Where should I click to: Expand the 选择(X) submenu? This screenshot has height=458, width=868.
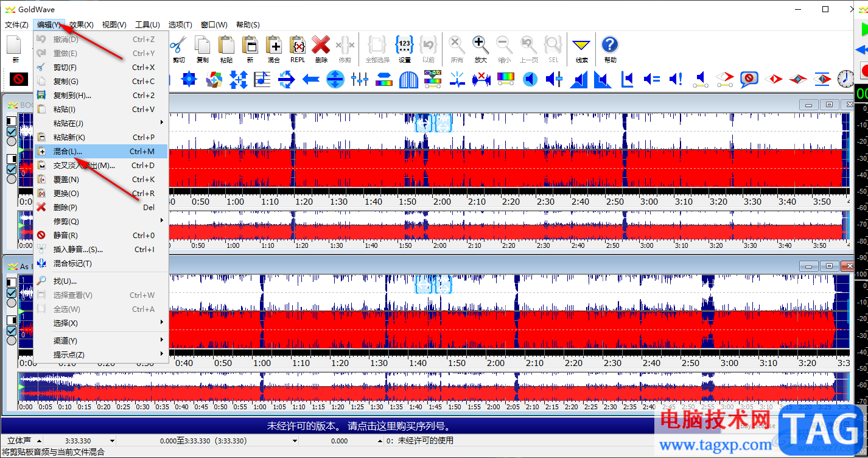pos(101,323)
